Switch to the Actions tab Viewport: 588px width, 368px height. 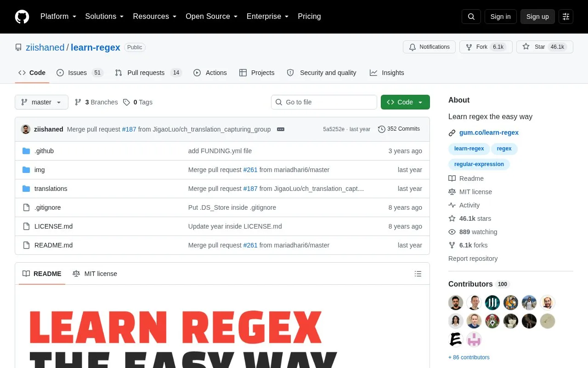[210, 73]
